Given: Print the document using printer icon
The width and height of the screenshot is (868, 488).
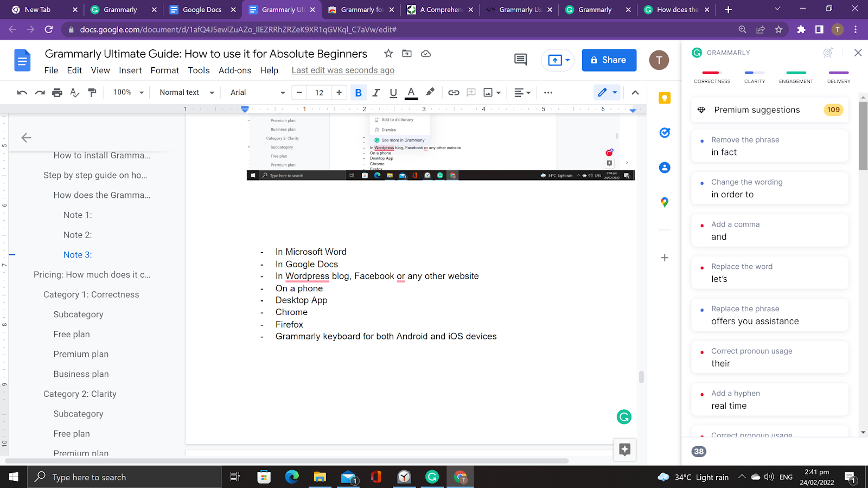Looking at the screenshot, I should pos(57,93).
